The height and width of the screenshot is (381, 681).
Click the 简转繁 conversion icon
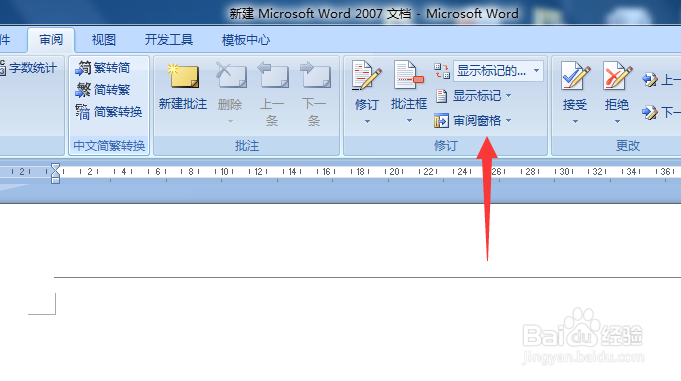click(x=83, y=90)
